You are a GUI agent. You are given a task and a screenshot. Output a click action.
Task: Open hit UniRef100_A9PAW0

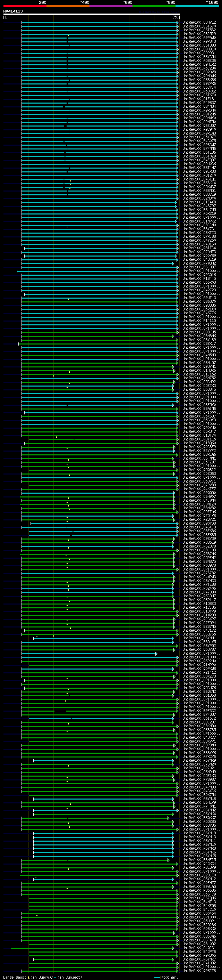199,38
